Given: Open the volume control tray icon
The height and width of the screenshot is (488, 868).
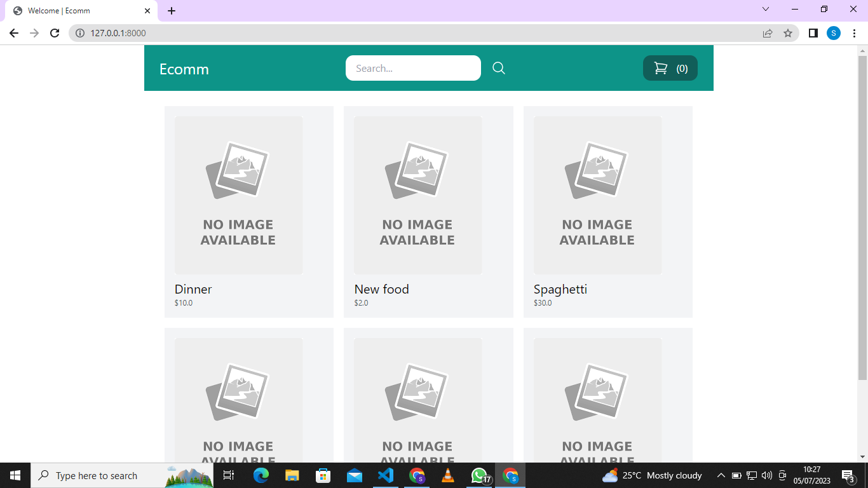Looking at the screenshot, I should 767,475.
